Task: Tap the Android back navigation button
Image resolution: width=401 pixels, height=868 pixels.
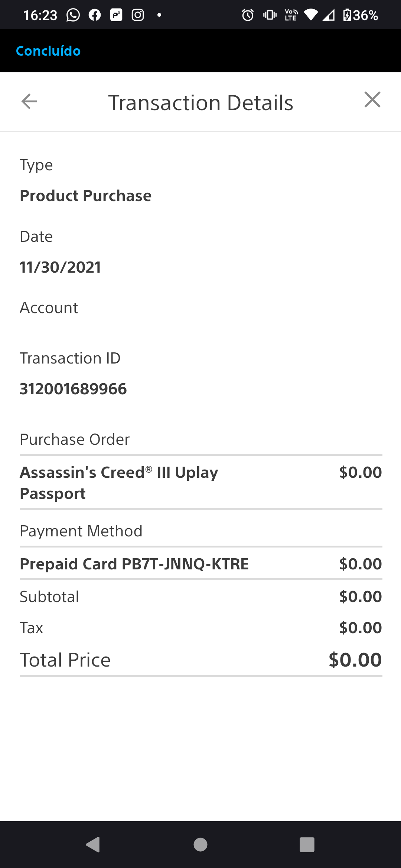Action: point(93,845)
